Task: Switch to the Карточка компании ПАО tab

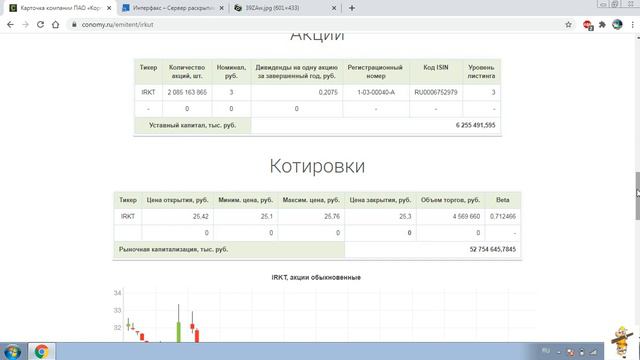Action: 60,8
